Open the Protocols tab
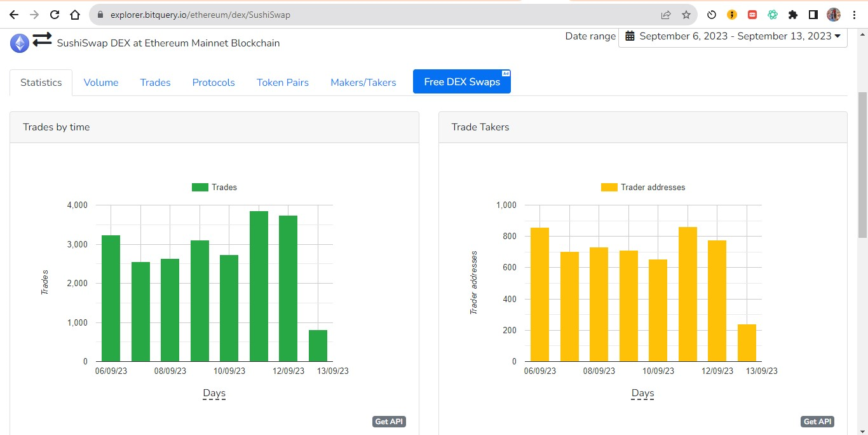 point(214,83)
